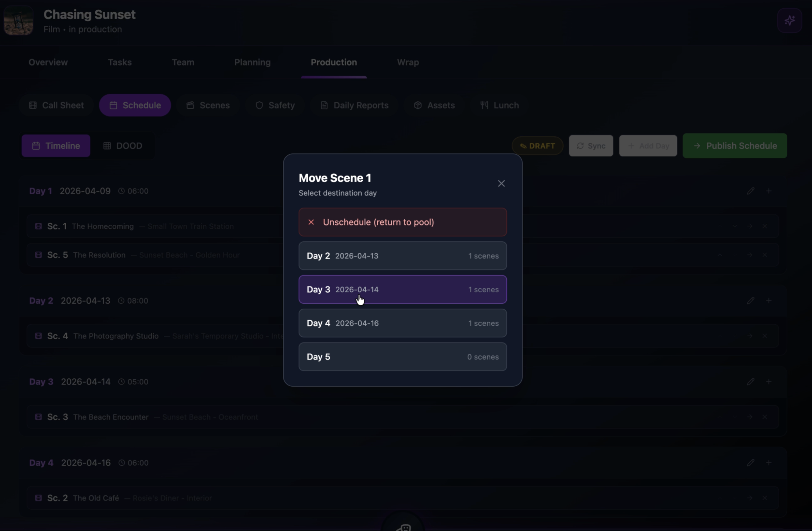Click the AI sparkle icon top right
Viewport: 812px width, 531px height.
pyautogui.click(x=789, y=20)
